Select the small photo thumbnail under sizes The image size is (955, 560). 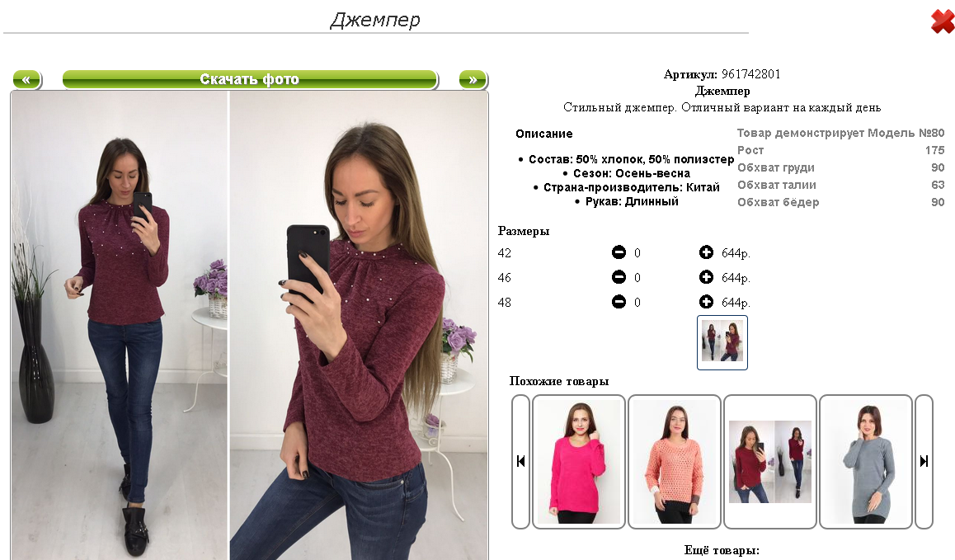click(x=722, y=342)
